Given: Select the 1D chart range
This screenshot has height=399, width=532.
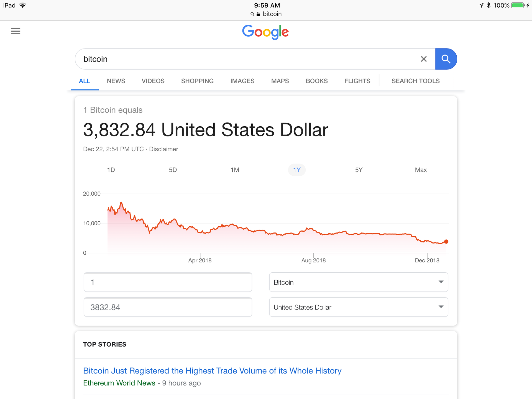Looking at the screenshot, I should click(x=111, y=170).
